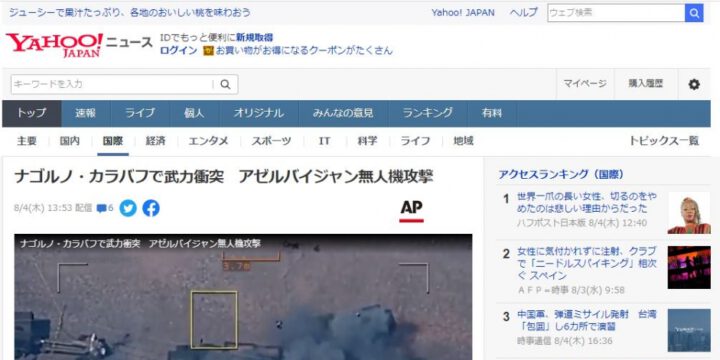
Task: Click the AP news source logo
Action: coord(411,211)
